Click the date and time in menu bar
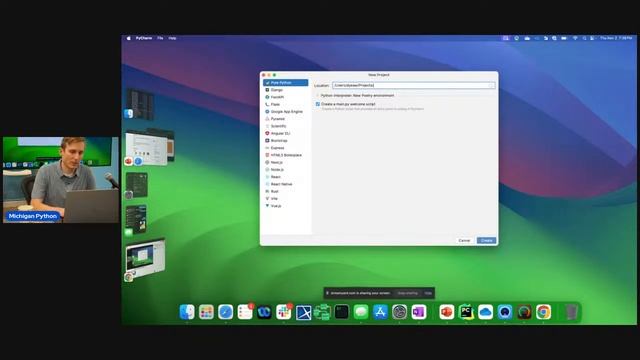This screenshot has height=360, width=640. click(x=616, y=38)
